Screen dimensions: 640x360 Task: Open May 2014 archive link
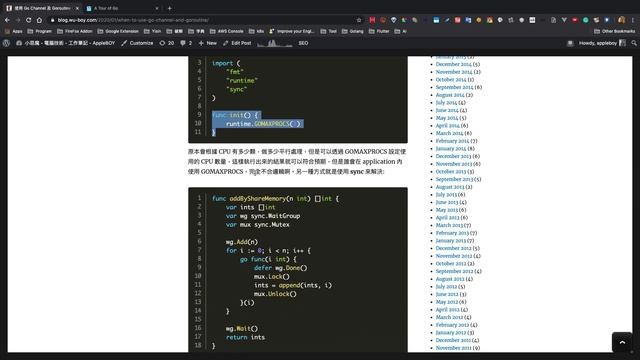(447, 118)
